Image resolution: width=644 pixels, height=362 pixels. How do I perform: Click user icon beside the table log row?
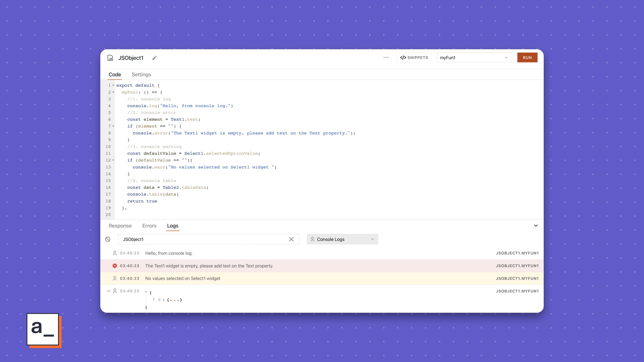click(x=115, y=291)
